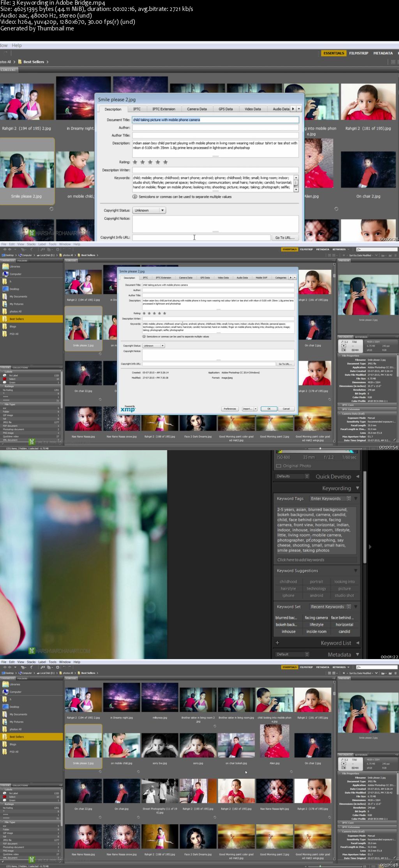Click the candid keyword in Lightroom Keyword Set

click(x=344, y=631)
